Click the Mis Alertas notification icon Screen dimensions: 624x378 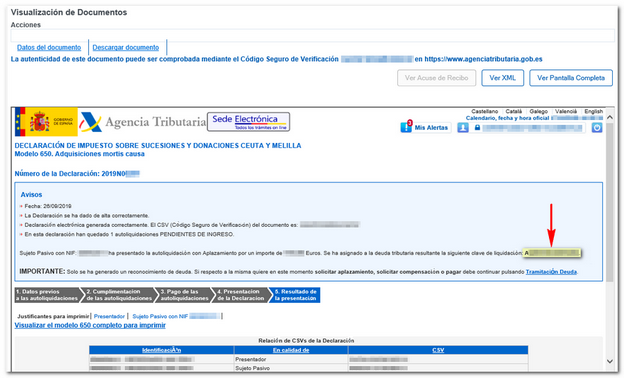click(406, 127)
